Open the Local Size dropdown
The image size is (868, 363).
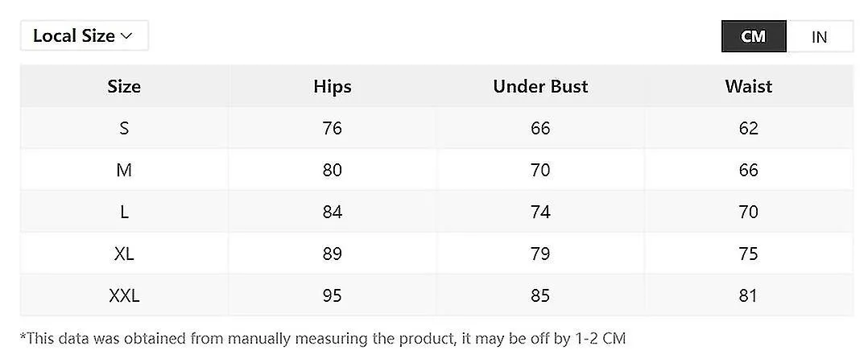(84, 36)
